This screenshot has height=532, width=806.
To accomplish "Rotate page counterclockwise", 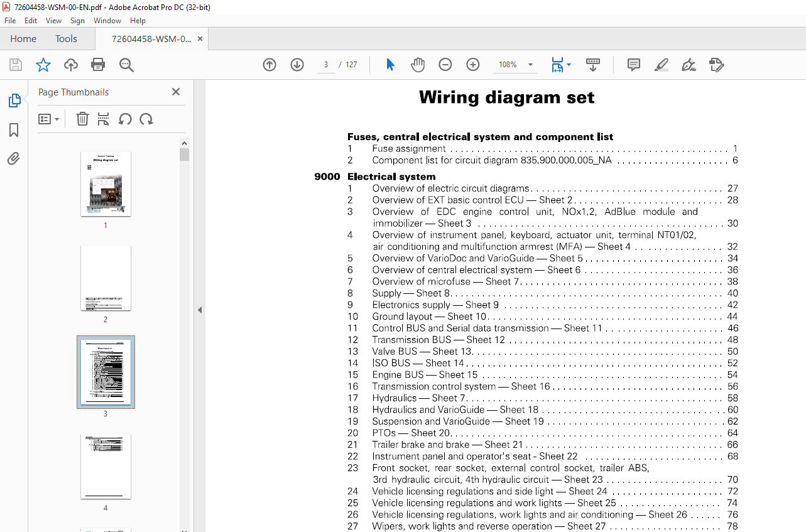I will (x=125, y=119).
